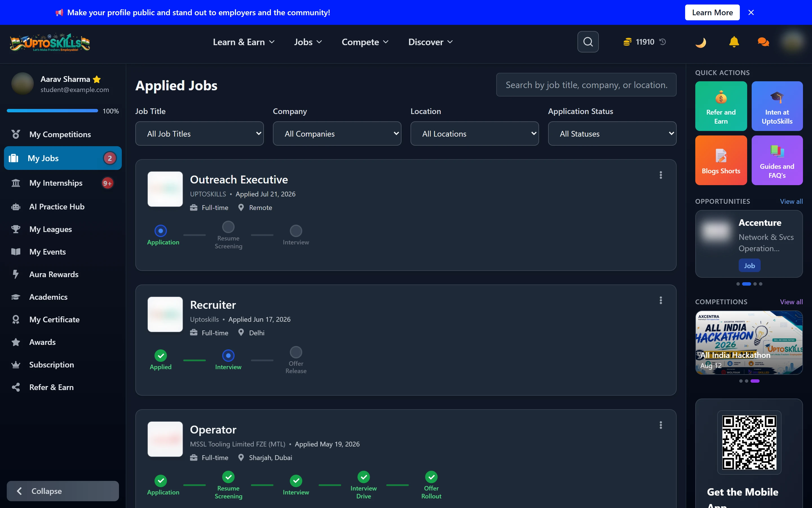Click the Job tag on Accenture card
Viewport: 812px width, 508px height.
coord(749,265)
